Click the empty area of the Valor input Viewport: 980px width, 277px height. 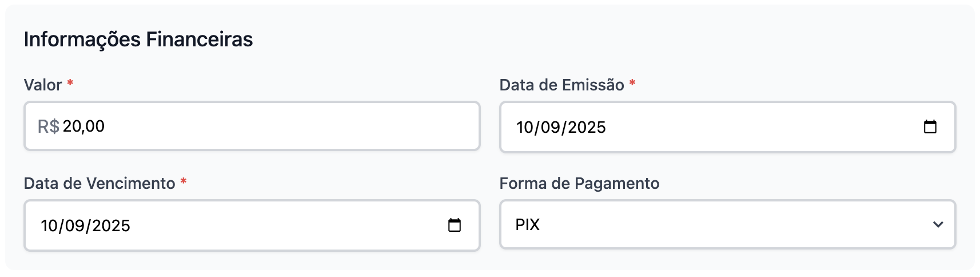(x=286, y=126)
